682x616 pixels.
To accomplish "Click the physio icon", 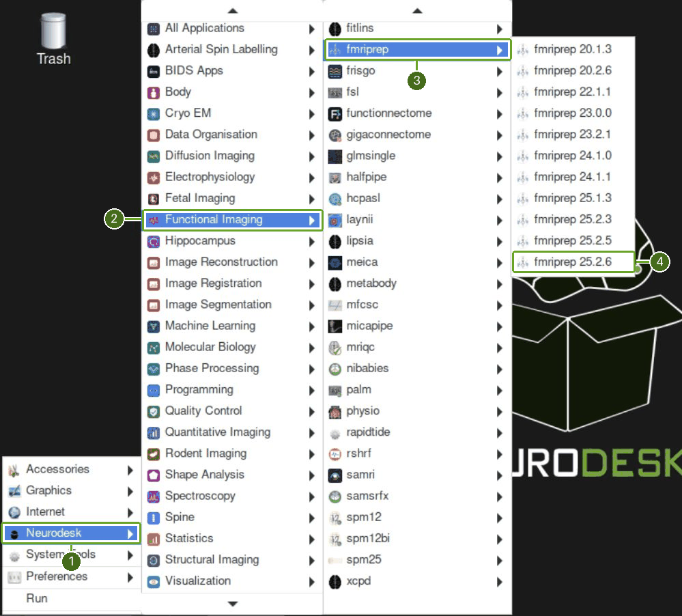I will (335, 412).
